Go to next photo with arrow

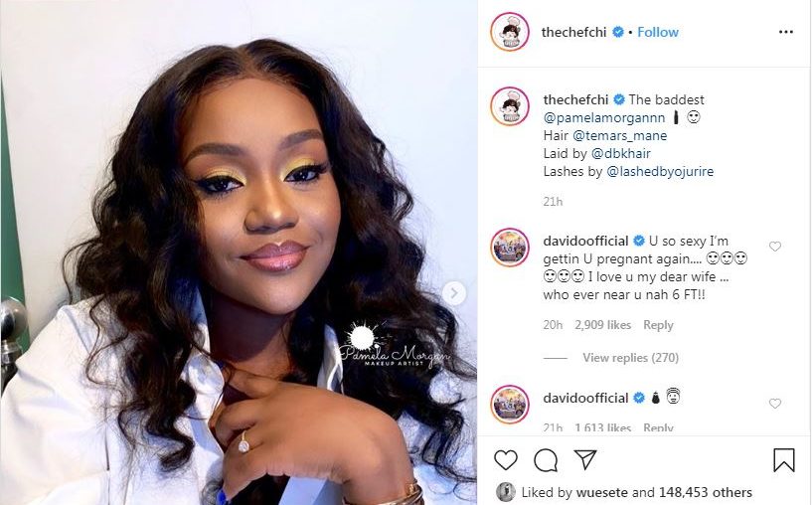coord(453,293)
